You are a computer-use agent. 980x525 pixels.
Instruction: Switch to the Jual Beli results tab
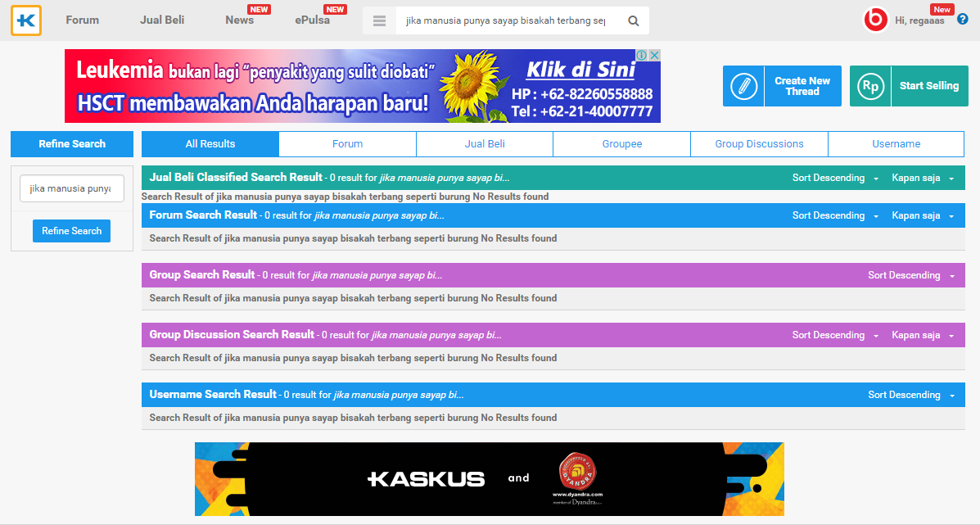point(485,144)
